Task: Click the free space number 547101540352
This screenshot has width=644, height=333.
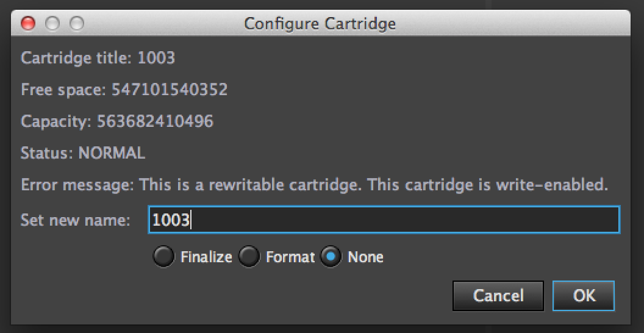Action: pyautogui.click(x=169, y=90)
